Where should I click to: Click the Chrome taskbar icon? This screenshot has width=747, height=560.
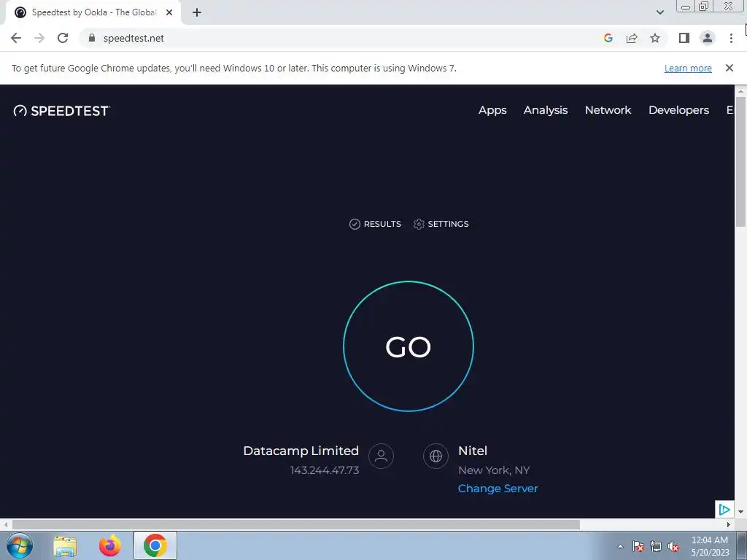click(x=155, y=545)
